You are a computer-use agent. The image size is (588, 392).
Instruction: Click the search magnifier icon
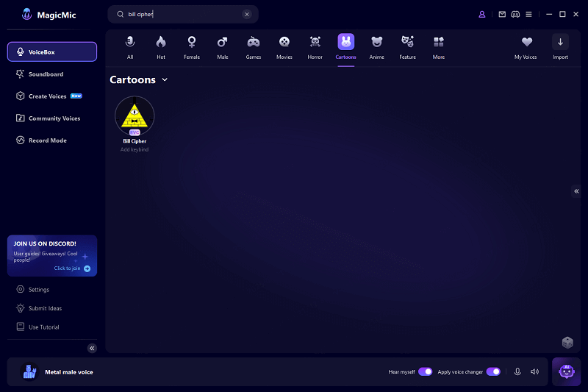click(x=120, y=14)
